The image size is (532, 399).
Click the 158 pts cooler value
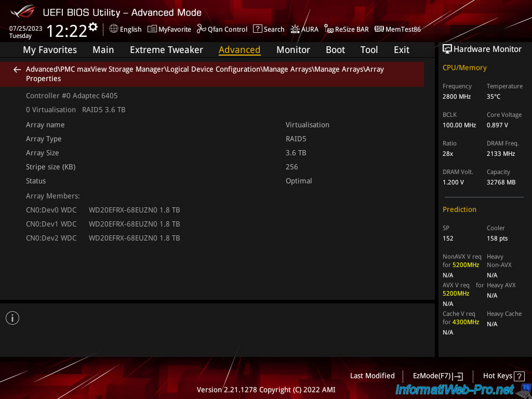[497, 238]
